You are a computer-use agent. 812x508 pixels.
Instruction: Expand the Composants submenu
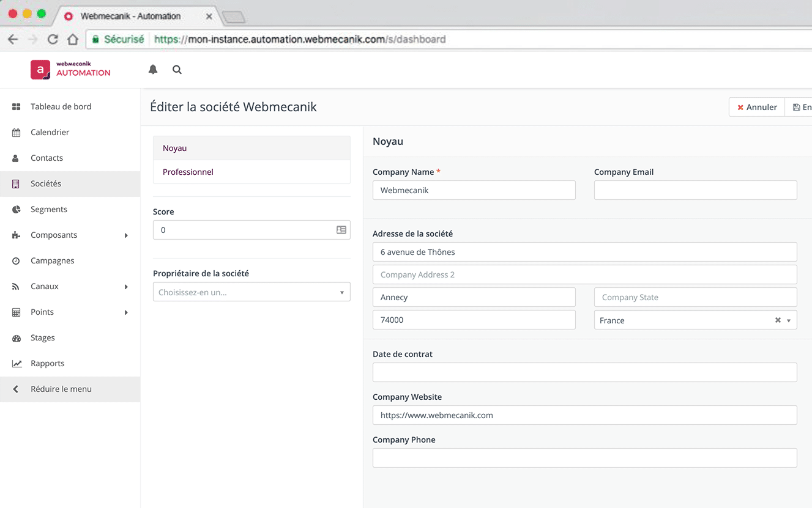coord(126,235)
